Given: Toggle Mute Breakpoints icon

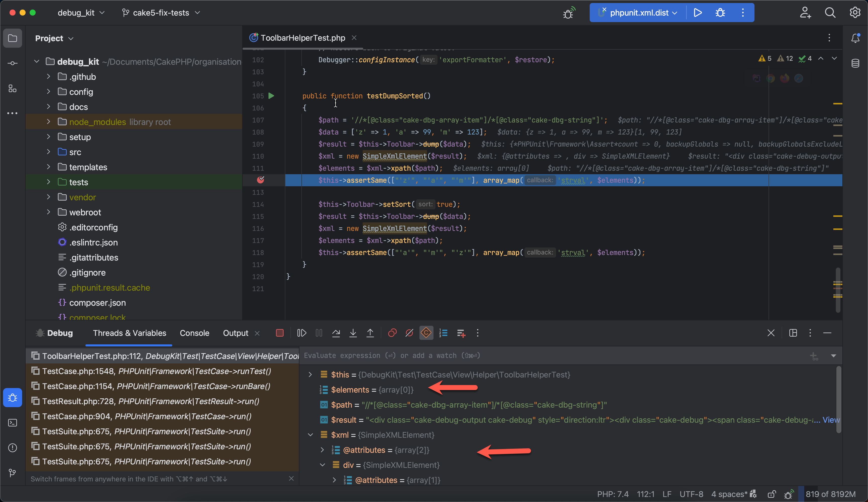Looking at the screenshot, I should (x=409, y=333).
